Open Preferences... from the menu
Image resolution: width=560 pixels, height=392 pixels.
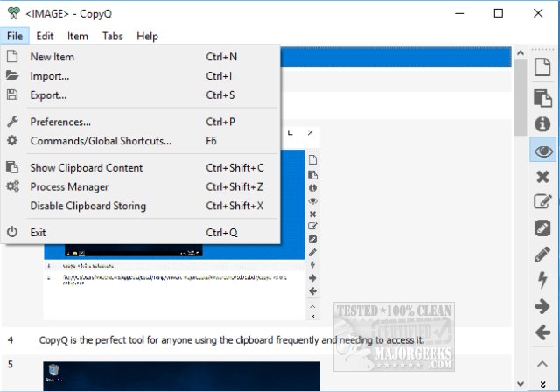(x=140, y=122)
